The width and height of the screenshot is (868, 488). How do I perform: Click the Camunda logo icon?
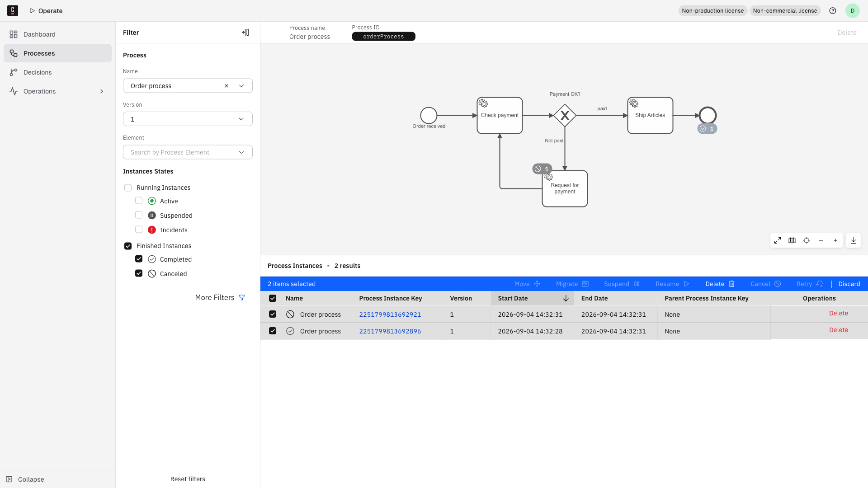[13, 11]
